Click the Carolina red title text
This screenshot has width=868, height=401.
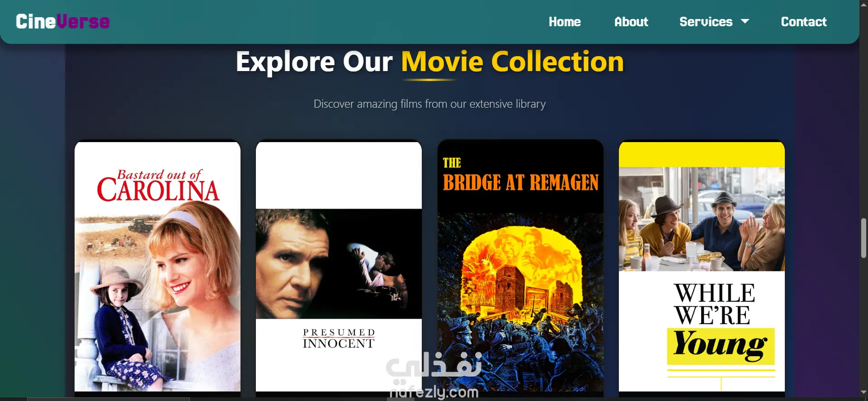(158, 186)
